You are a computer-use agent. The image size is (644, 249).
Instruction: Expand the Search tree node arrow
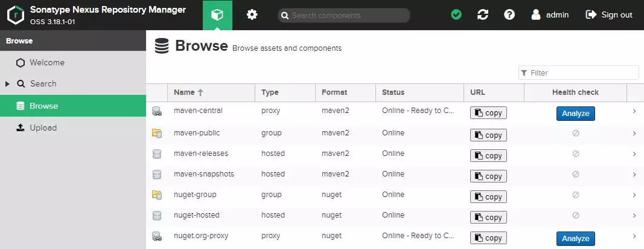point(7,84)
